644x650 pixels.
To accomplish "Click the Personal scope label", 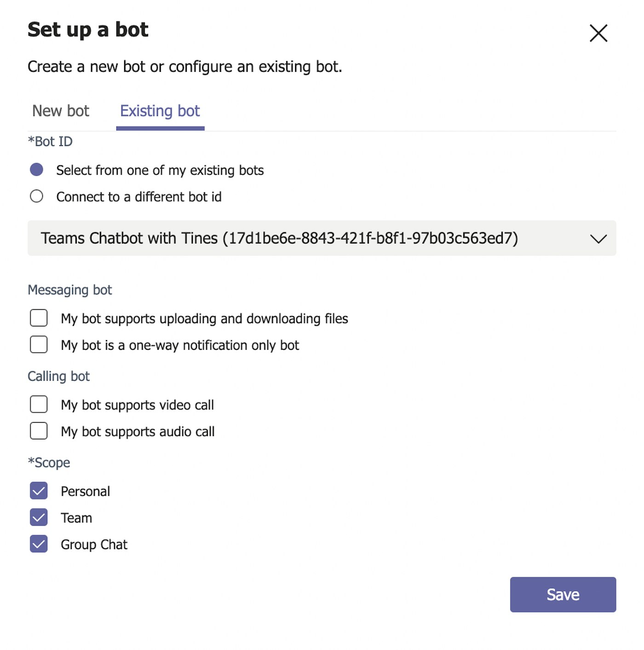I will pos(86,491).
